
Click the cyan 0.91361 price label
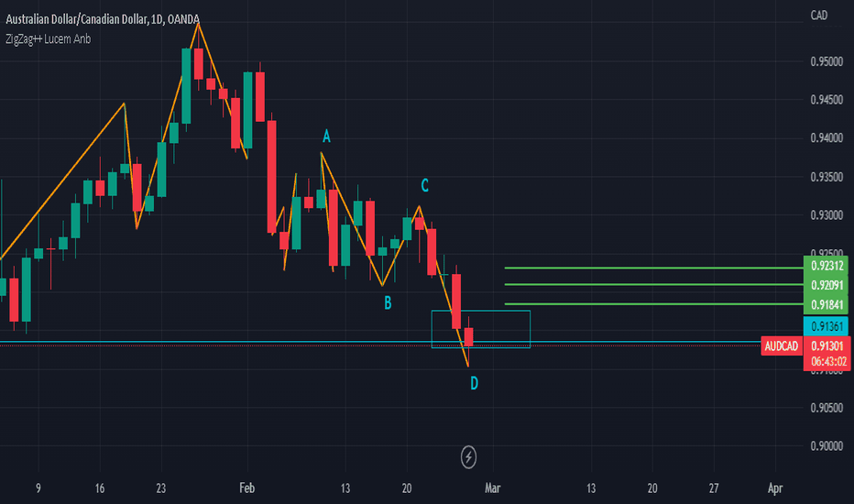click(x=827, y=326)
